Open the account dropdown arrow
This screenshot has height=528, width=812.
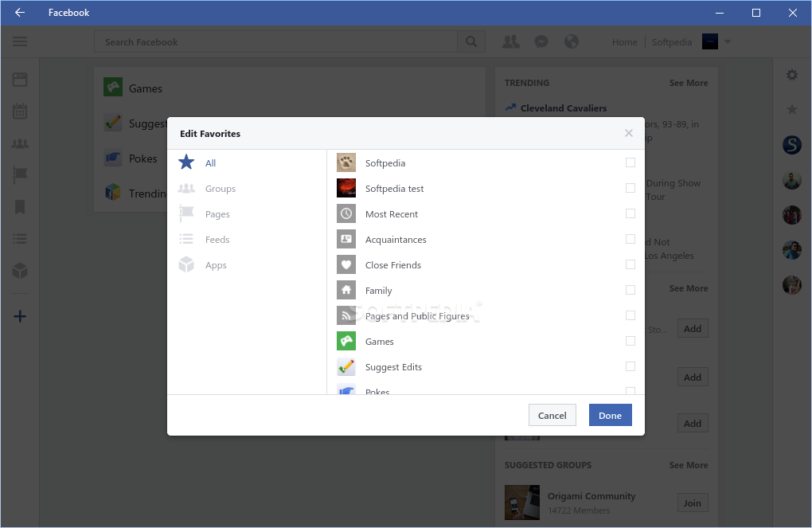click(728, 42)
